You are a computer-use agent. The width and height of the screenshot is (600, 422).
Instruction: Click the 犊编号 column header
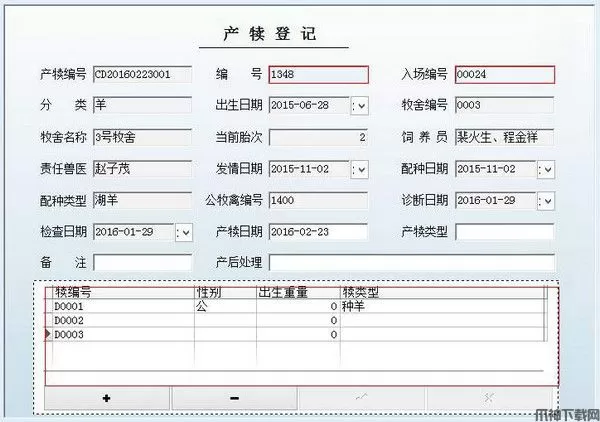click(123, 293)
